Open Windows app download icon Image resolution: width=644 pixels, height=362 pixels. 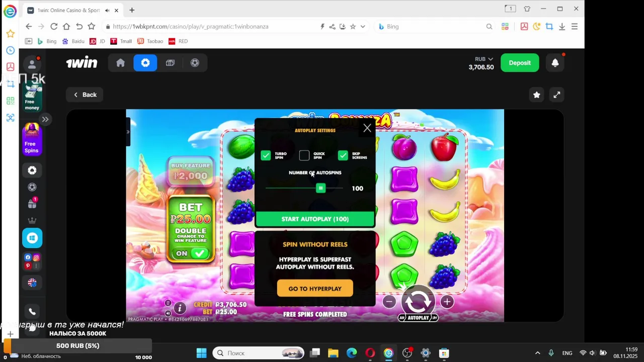[32, 238]
